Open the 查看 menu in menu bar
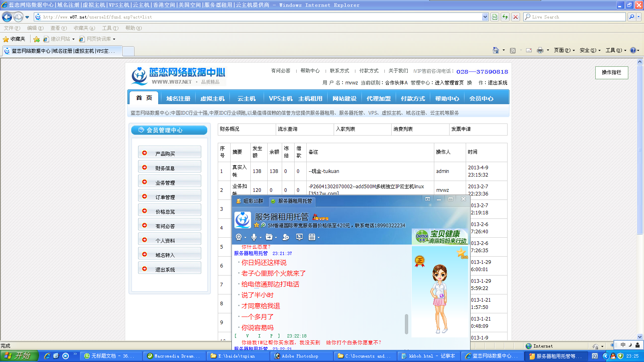 coord(58,28)
